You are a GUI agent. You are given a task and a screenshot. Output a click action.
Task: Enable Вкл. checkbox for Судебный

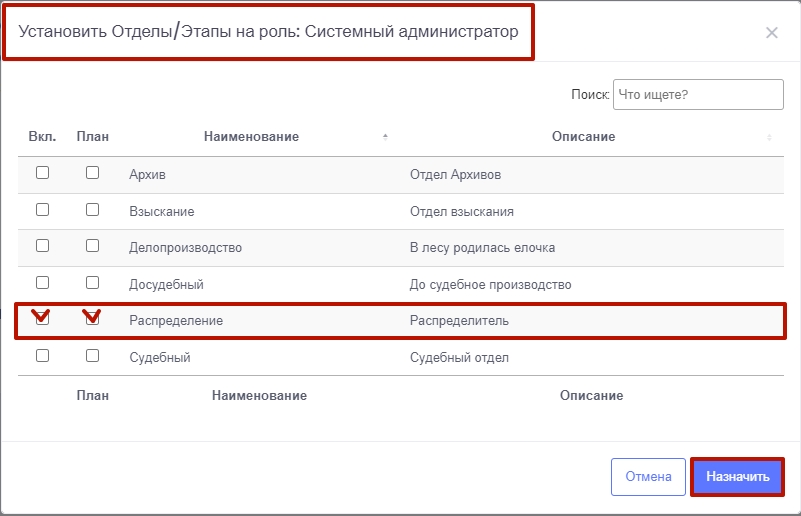(42, 356)
